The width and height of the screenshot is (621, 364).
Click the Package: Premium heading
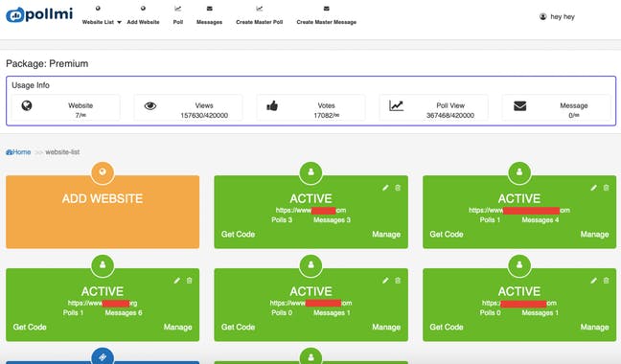[x=47, y=63]
